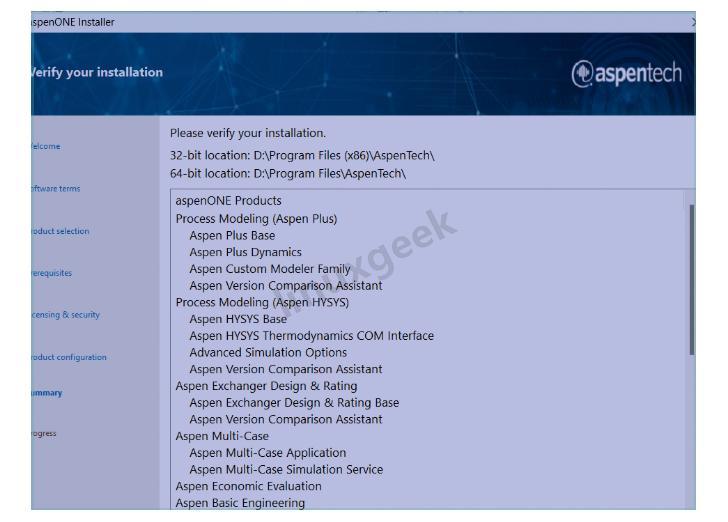Select the Progress step in sidebar

click(44, 434)
